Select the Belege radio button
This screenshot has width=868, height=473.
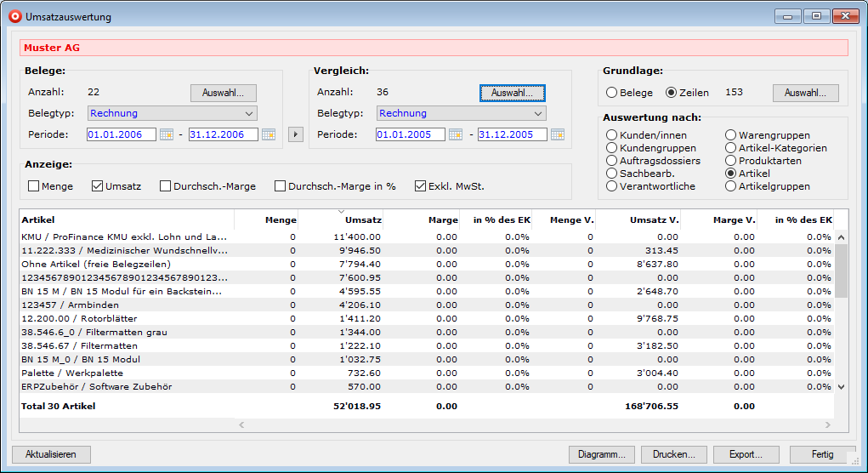click(x=612, y=93)
